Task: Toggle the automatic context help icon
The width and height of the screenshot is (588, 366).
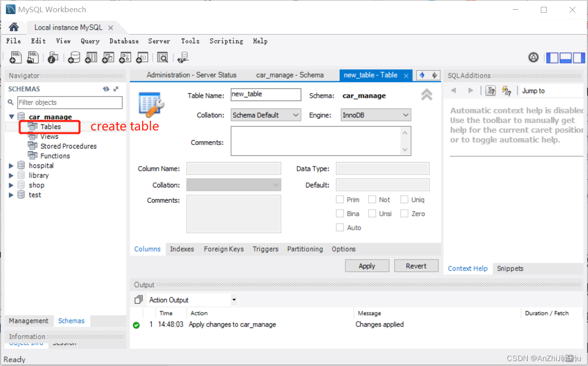Action: (x=506, y=91)
